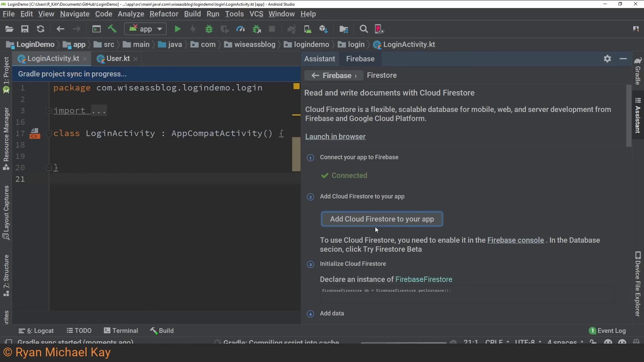Open the Logcat tool window

(36, 331)
